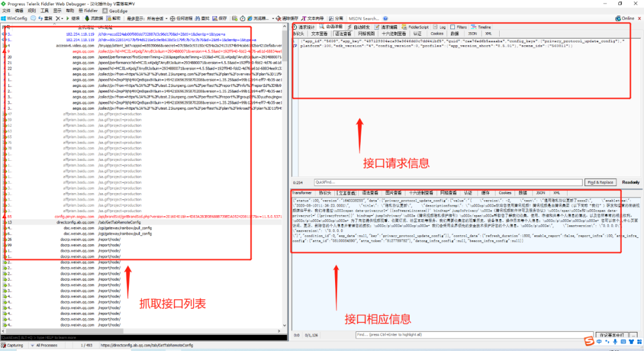Click the Save (保存) toolbar button
Screen dimensions: 644x351
click(x=219, y=18)
